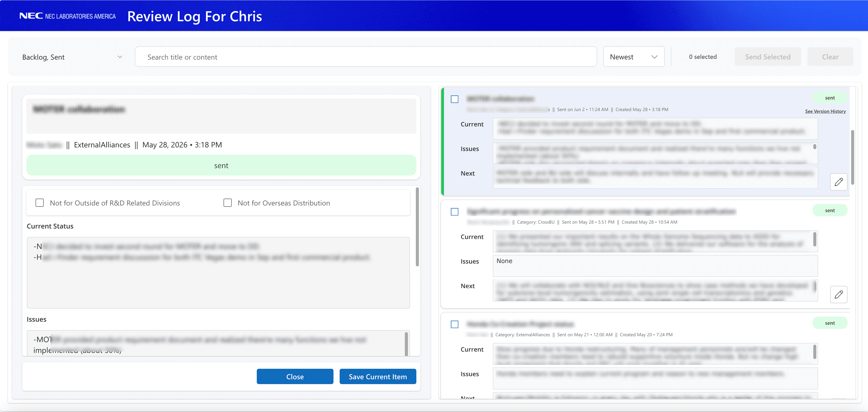Click ExternalAlliances category in editor header
Screen dimensions: 868x412
point(102,145)
